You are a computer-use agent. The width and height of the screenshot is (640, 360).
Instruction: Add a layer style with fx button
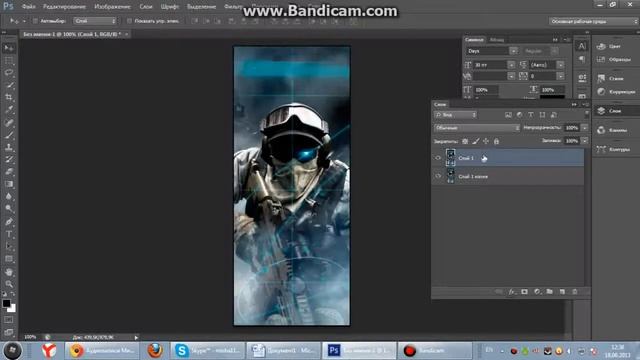512,292
